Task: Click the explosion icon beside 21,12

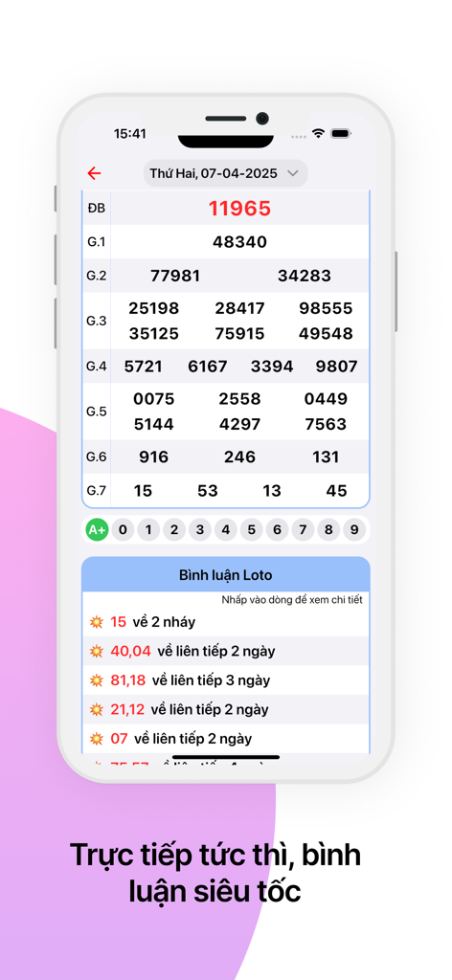Action: pos(97,709)
